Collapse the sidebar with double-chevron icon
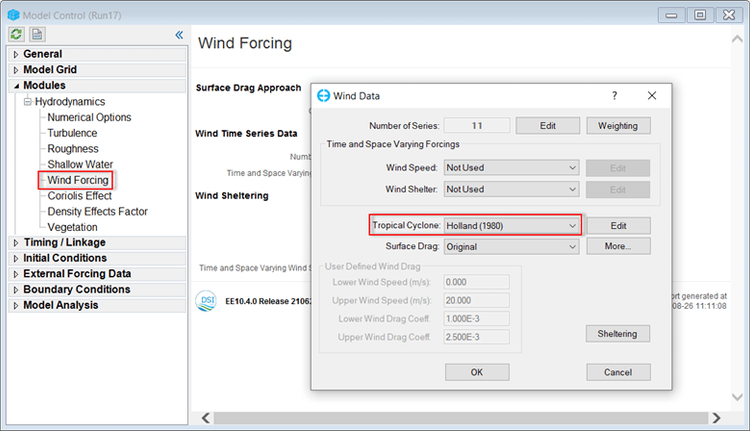Image resolution: width=750 pixels, height=431 pixels. (179, 34)
